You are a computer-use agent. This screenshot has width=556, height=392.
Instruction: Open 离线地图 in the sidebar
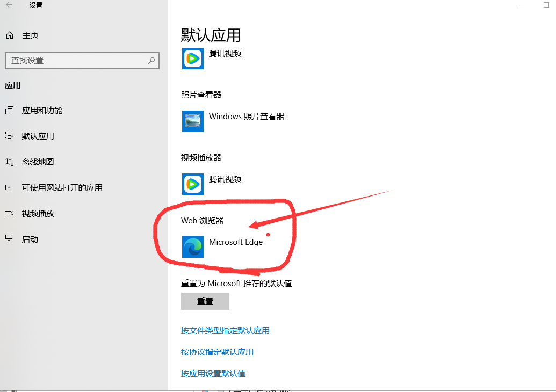(x=38, y=162)
